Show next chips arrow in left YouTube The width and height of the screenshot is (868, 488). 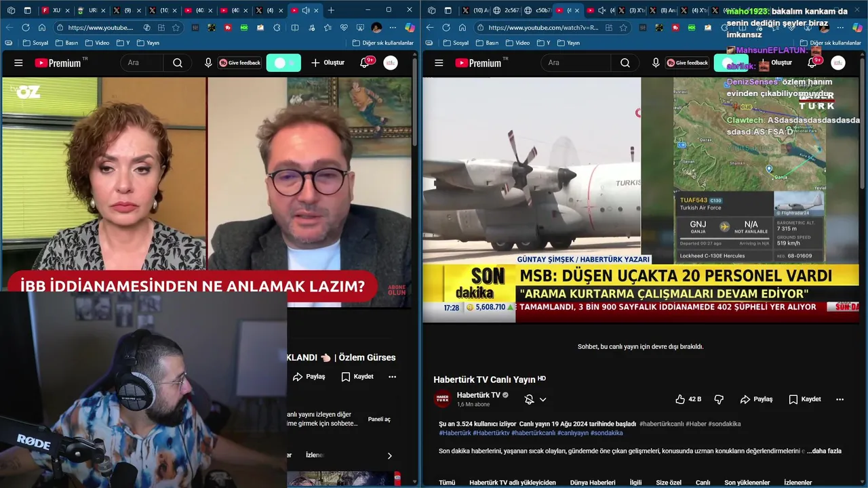click(389, 455)
